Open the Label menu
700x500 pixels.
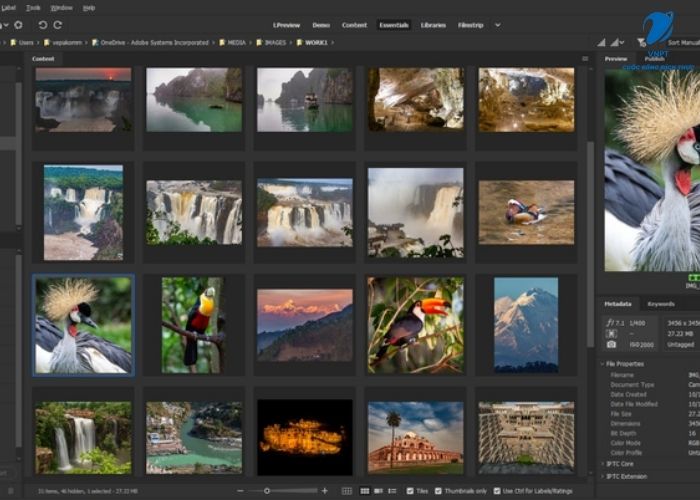click(x=8, y=8)
